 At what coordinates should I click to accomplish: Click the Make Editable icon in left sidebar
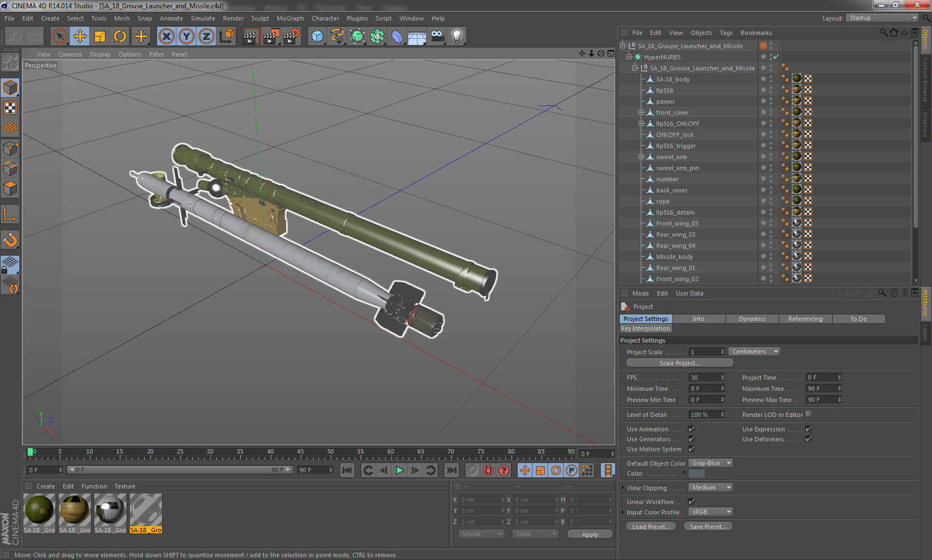[11, 62]
